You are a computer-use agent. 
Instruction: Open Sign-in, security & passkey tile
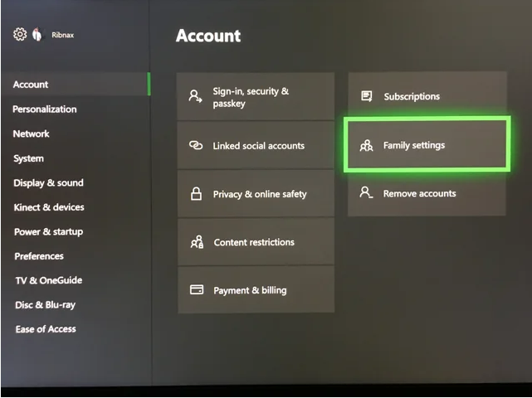point(256,96)
